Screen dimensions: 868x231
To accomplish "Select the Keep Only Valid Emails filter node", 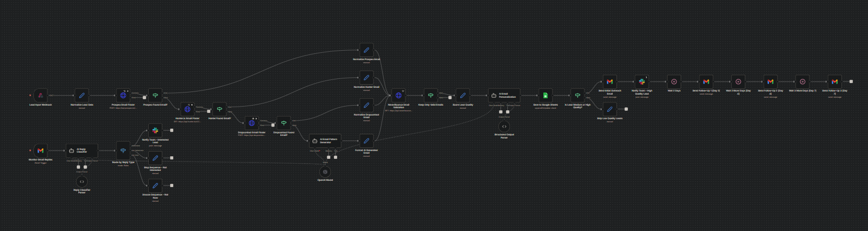I will (x=431, y=96).
